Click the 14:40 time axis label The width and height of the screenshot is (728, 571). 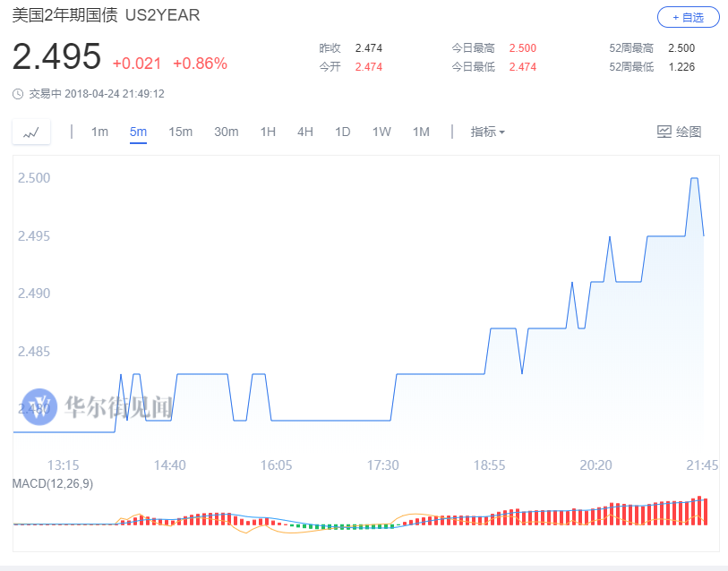click(x=170, y=465)
